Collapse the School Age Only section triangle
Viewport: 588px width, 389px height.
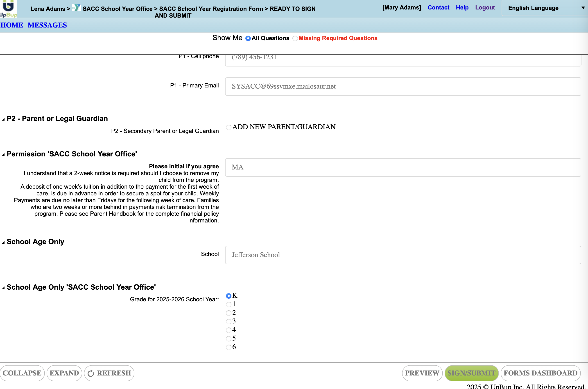click(3, 242)
